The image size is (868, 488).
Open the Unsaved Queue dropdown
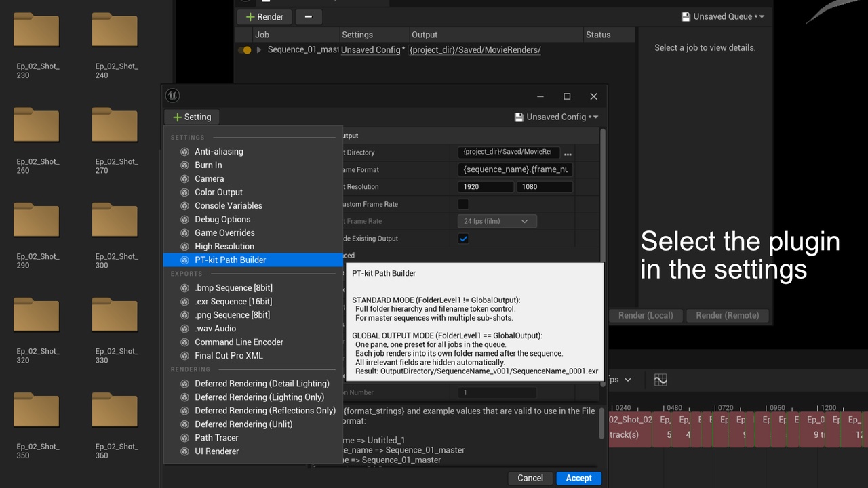click(723, 16)
